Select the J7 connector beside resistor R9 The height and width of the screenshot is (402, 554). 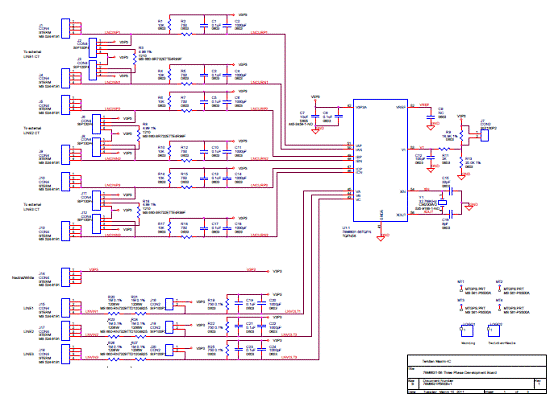(x=484, y=135)
